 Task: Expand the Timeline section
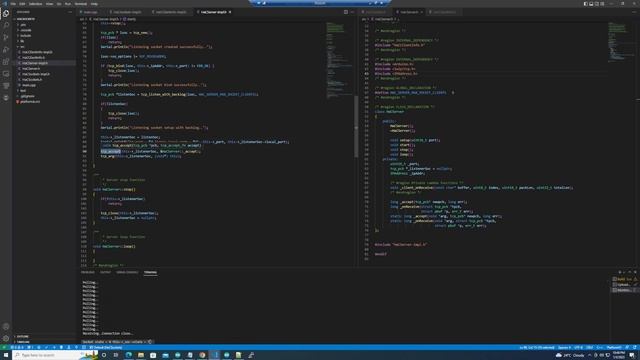pyautogui.click(x=23, y=342)
